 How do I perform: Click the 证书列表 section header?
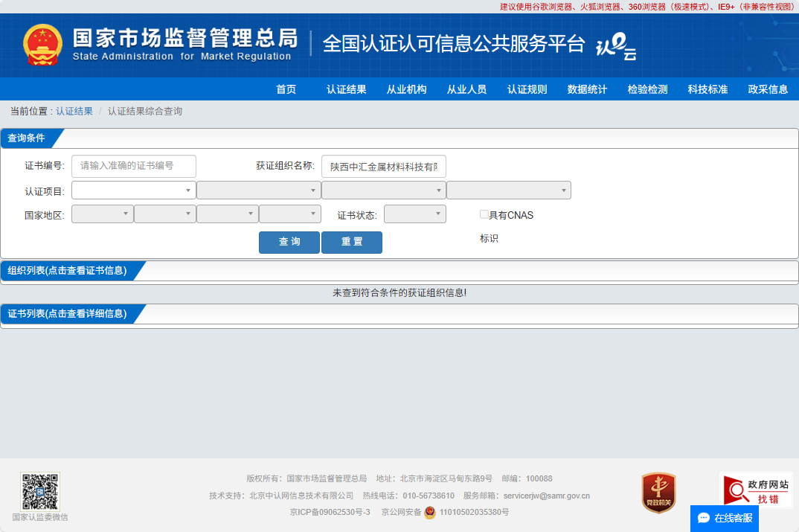67,313
